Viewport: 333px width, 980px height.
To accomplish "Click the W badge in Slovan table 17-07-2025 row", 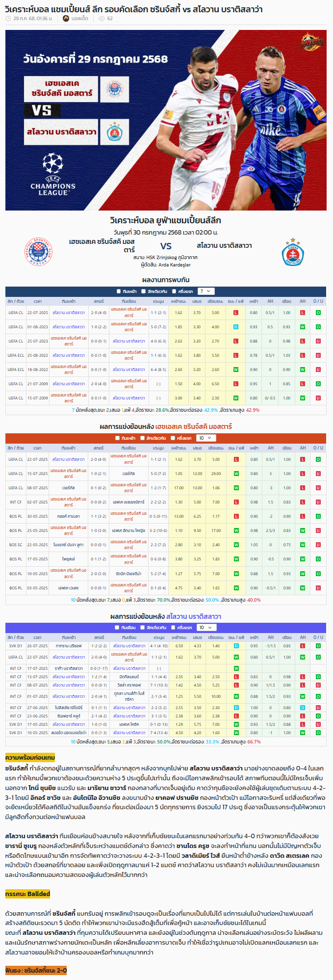I will [236, 668].
